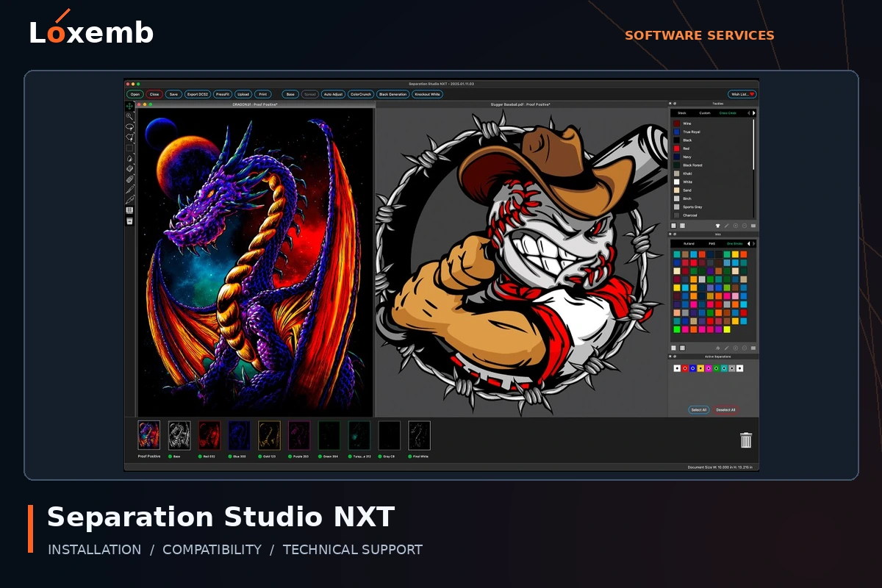Image resolution: width=882 pixels, height=588 pixels.
Task: Click the right arrow in Textiles tab bar
Action: [754, 113]
